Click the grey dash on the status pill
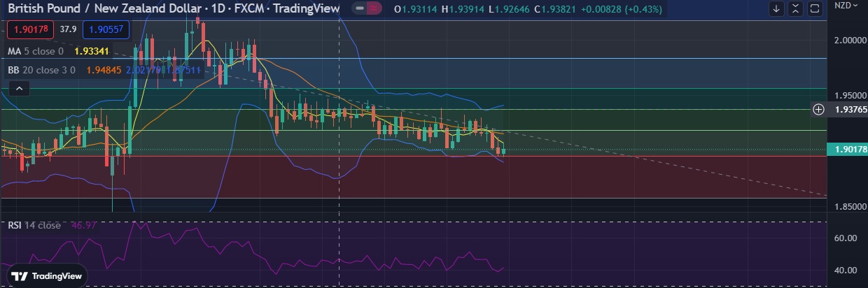The image size is (868, 288). point(359,9)
